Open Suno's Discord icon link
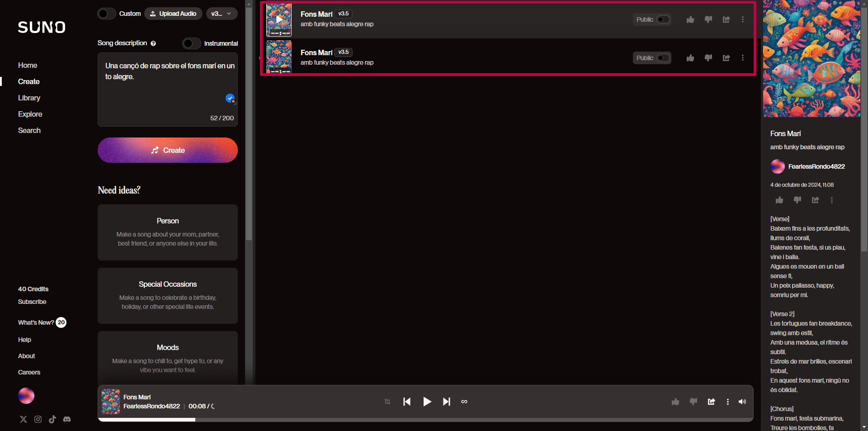 click(x=67, y=419)
